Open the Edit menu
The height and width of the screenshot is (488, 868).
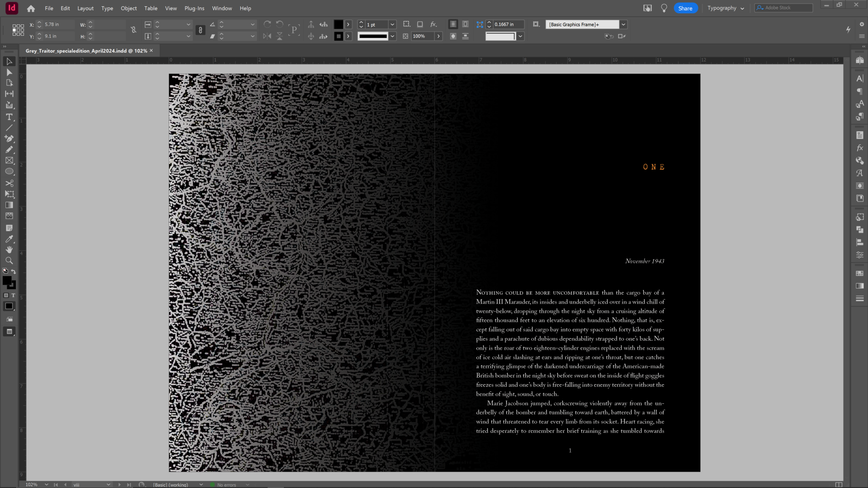click(65, 8)
